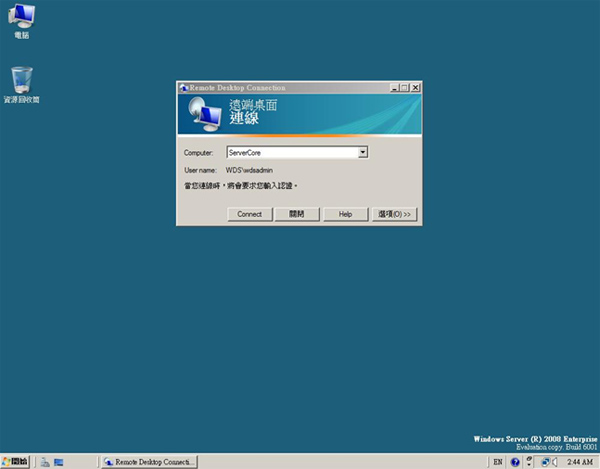Expand the Computer name dropdown arrow
The height and width of the screenshot is (469, 600).
tap(363, 152)
